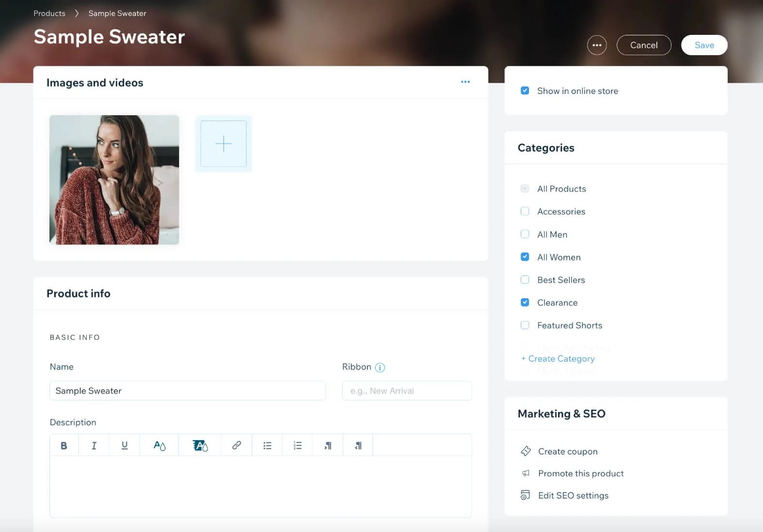
Task: Open Promote this product link
Action: [x=581, y=473]
